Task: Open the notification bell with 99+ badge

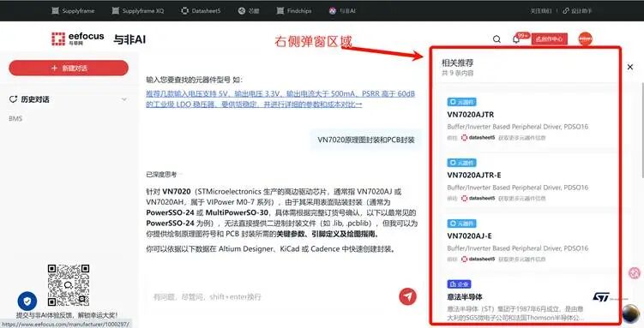Action: [517, 39]
